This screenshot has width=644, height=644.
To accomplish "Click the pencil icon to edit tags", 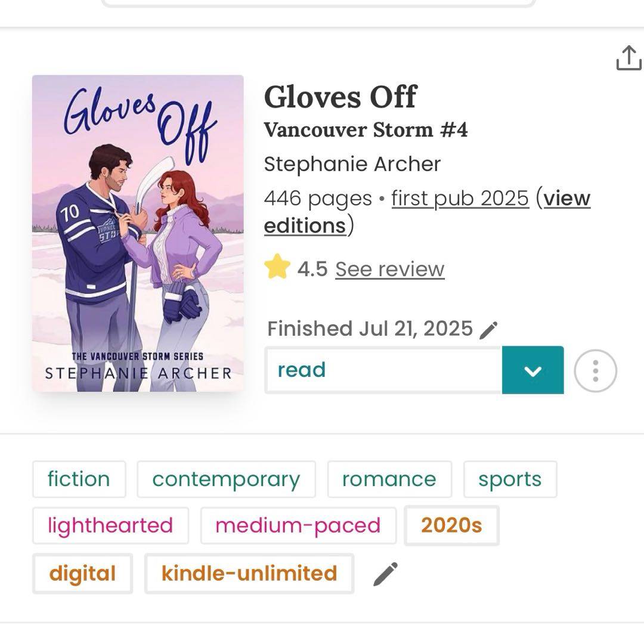I will click(x=386, y=574).
